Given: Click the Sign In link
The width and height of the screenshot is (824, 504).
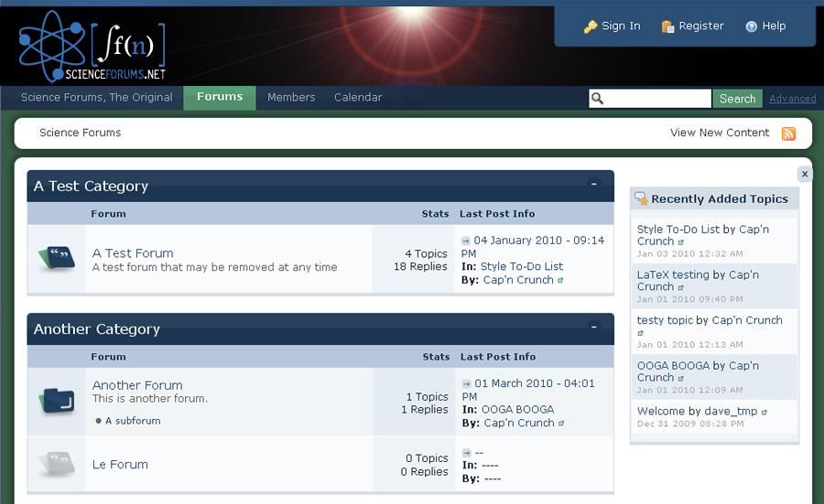Looking at the screenshot, I should point(621,26).
